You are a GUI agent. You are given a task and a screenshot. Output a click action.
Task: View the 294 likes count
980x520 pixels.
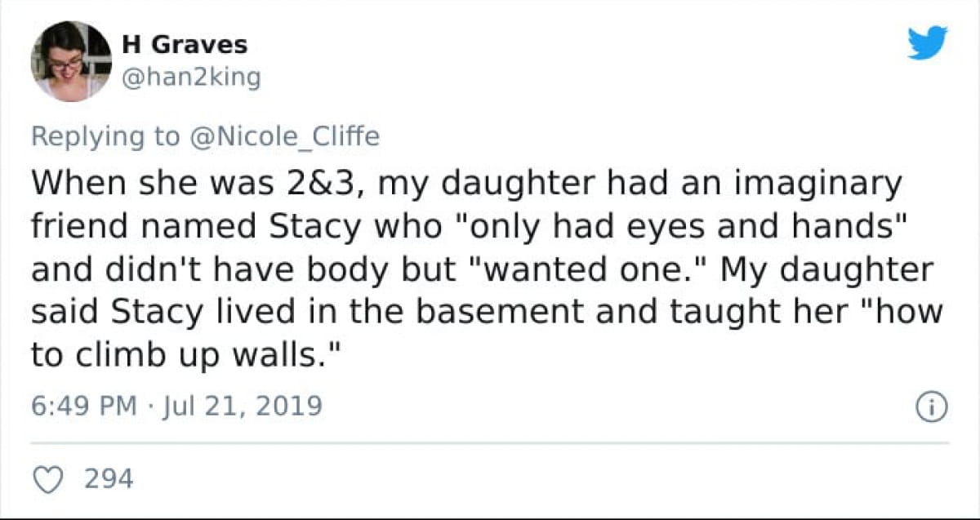109,479
